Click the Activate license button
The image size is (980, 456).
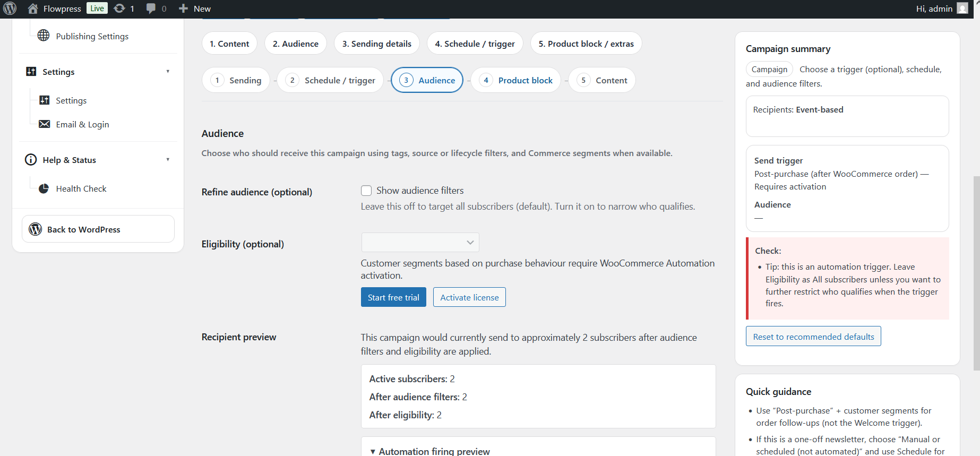click(469, 297)
